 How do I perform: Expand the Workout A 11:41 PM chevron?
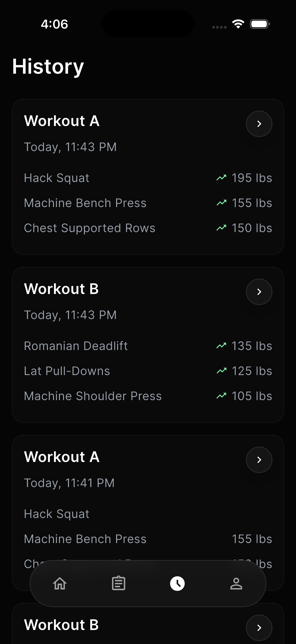(x=259, y=460)
